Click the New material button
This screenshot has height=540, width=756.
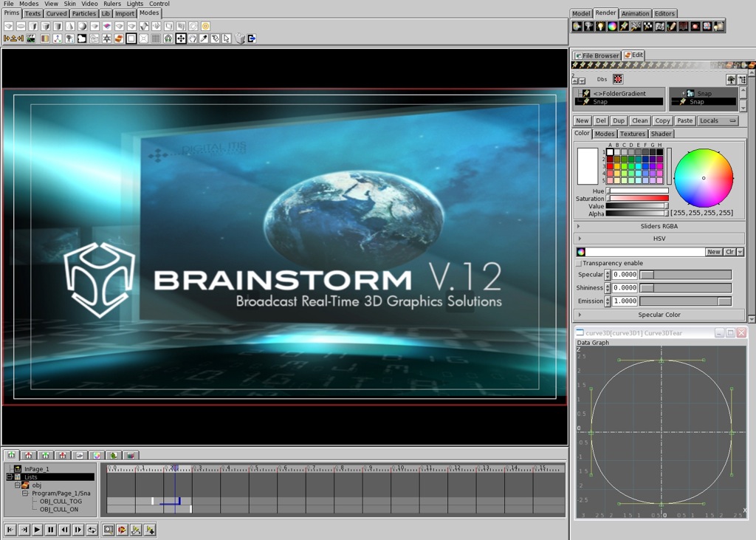[x=583, y=120]
